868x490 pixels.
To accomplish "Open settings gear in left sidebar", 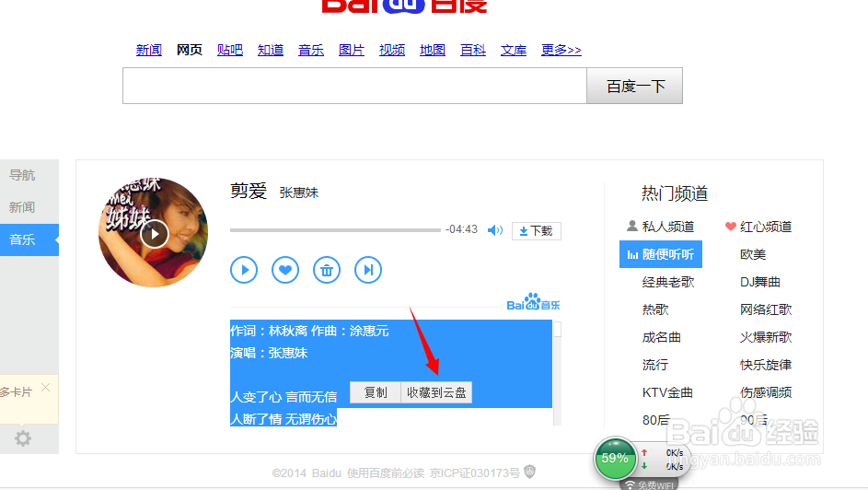I will point(23,438).
